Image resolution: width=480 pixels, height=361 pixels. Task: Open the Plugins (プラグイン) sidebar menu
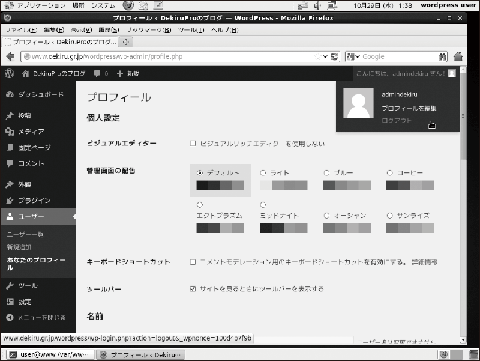(38, 200)
